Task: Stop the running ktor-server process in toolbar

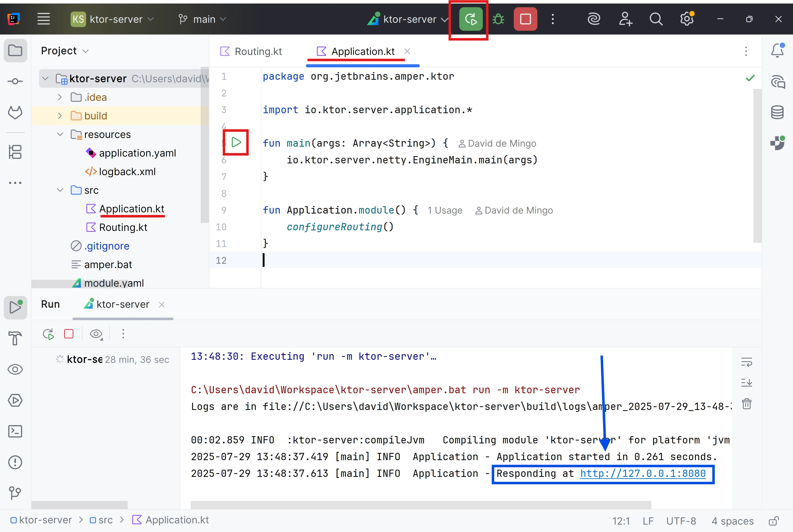Action: point(525,19)
